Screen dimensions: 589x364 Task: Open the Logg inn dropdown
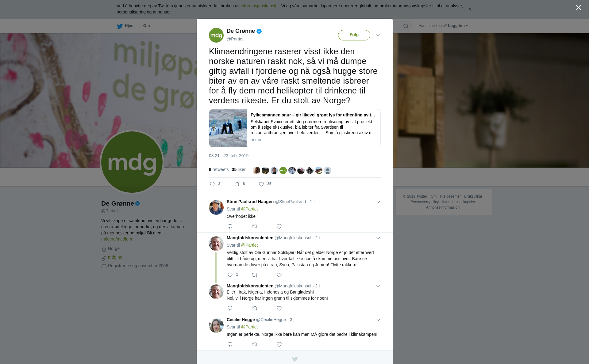pyautogui.click(x=457, y=26)
